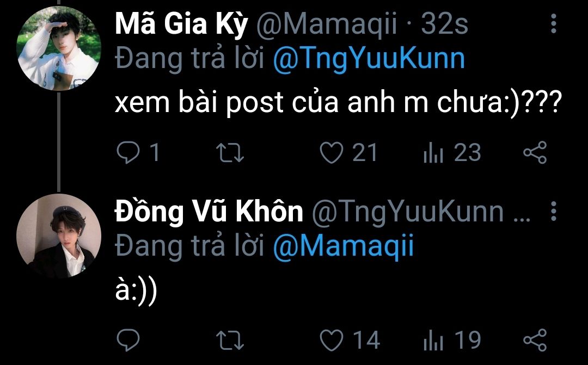Share Đồng Vũ Khôn's tweet
This screenshot has width=588, height=365.
pos(535,340)
